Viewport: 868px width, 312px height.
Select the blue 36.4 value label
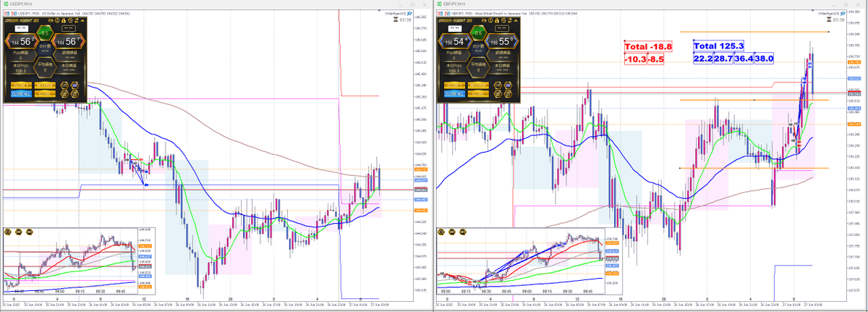(745, 59)
